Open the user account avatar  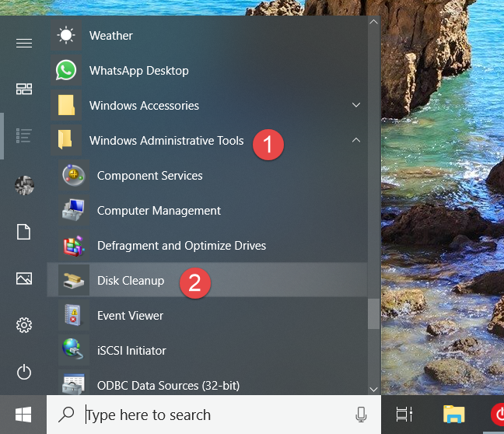[x=24, y=185]
